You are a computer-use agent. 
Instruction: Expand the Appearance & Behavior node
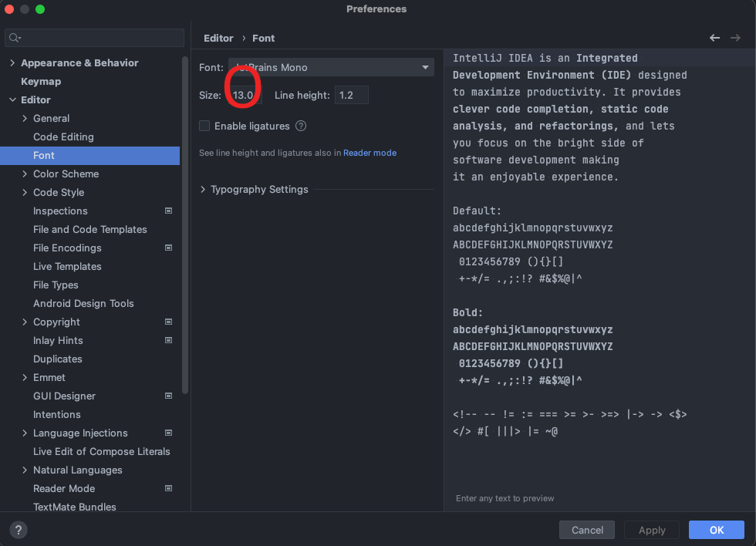tap(12, 62)
